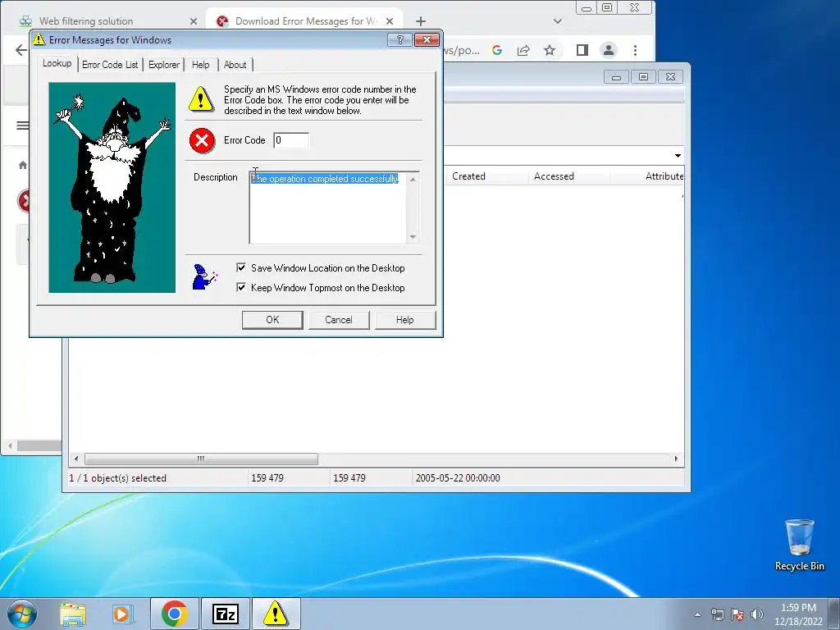Image resolution: width=840 pixels, height=630 pixels.
Task: Click the red X error icon
Action: (202, 141)
